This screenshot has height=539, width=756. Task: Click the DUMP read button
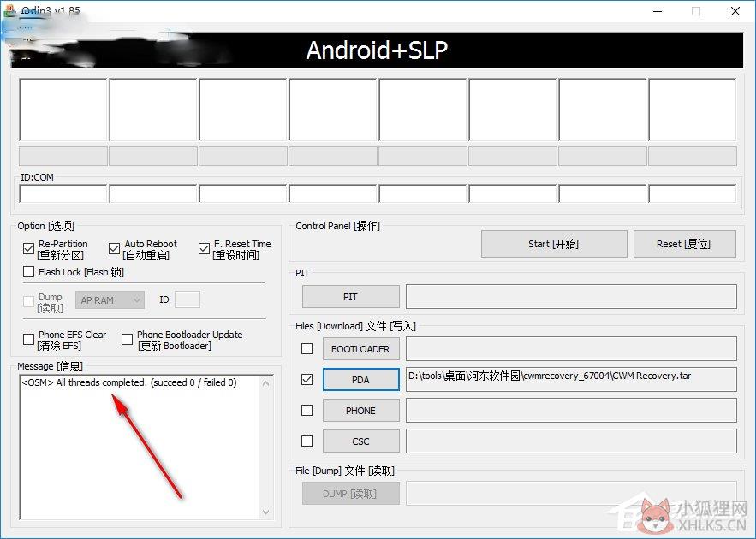[351, 494]
